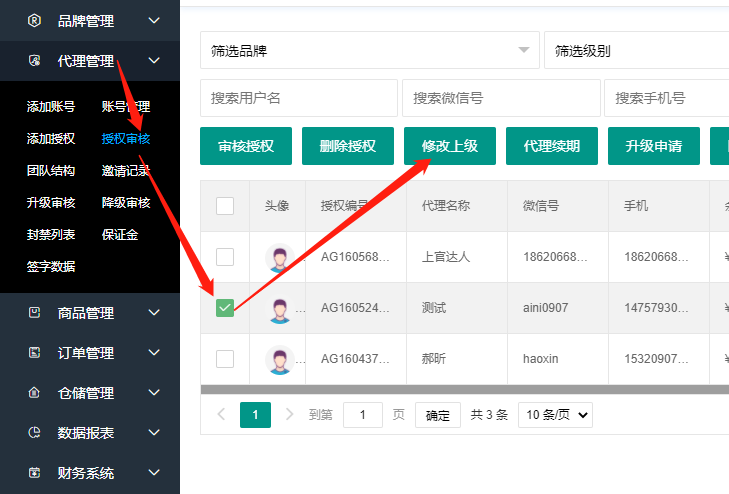The height and width of the screenshot is (494, 729).
Task: Click avatar of agent 上官达人
Action: 279,257
